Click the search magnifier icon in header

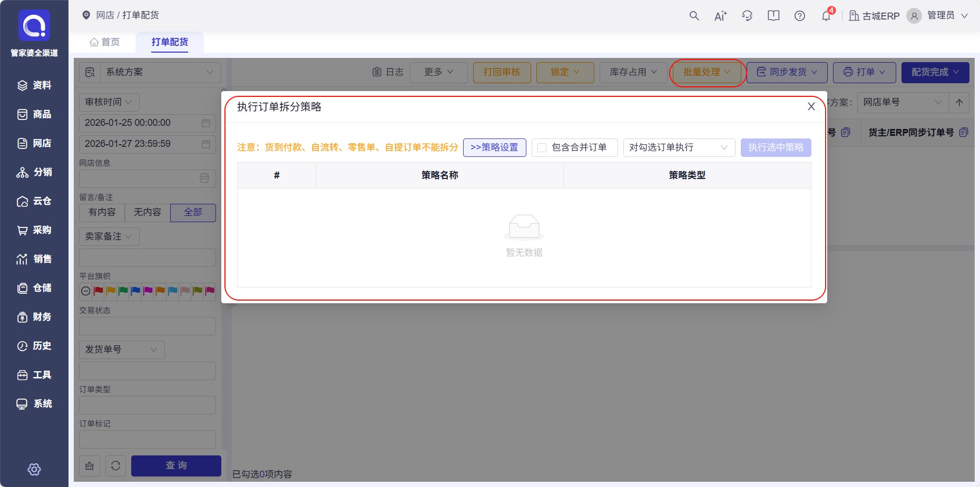694,16
